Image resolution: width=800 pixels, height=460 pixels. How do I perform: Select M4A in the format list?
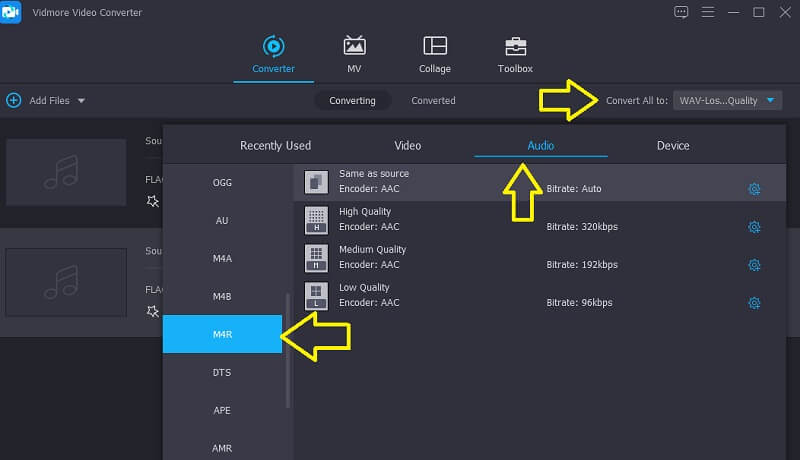tap(222, 259)
